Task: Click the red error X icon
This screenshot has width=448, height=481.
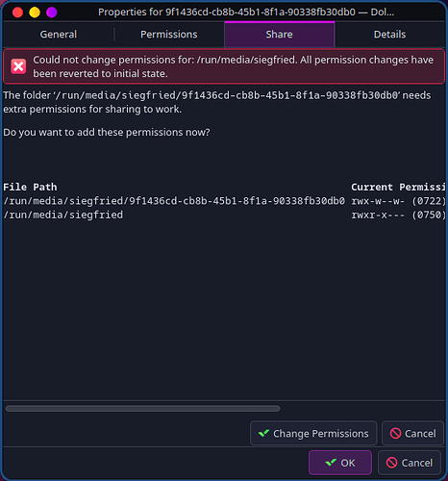Action: pos(18,66)
